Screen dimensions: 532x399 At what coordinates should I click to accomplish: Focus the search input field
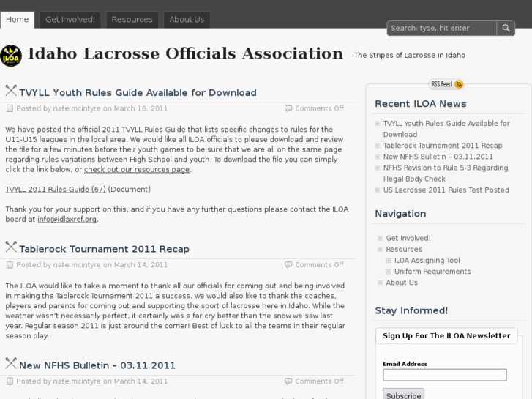(442, 28)
